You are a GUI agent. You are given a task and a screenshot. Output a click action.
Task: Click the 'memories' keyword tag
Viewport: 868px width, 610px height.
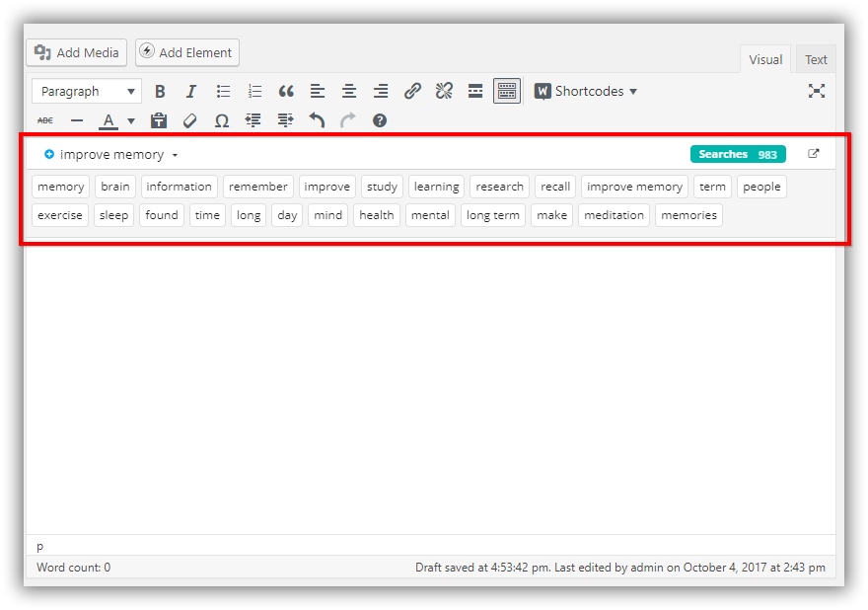688,215
